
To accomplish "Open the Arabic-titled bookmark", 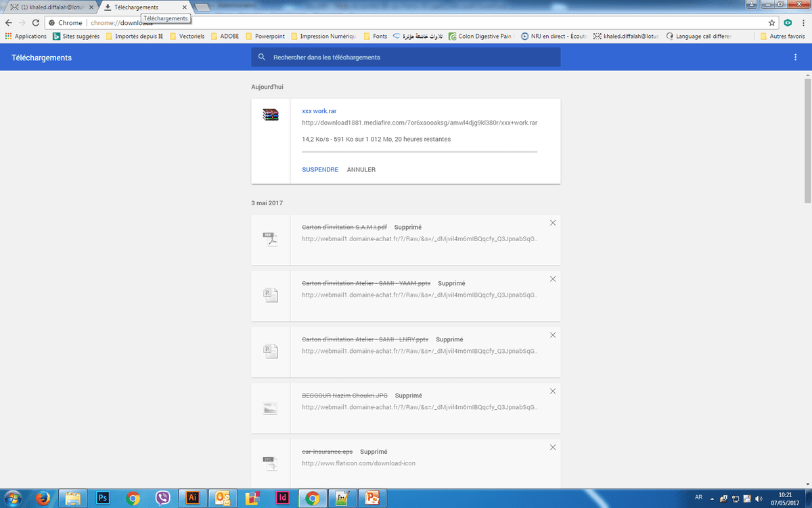I will (418, 37).
